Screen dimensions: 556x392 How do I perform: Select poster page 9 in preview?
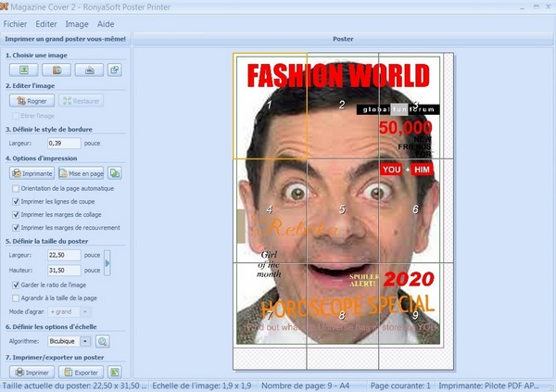(415, 315)
